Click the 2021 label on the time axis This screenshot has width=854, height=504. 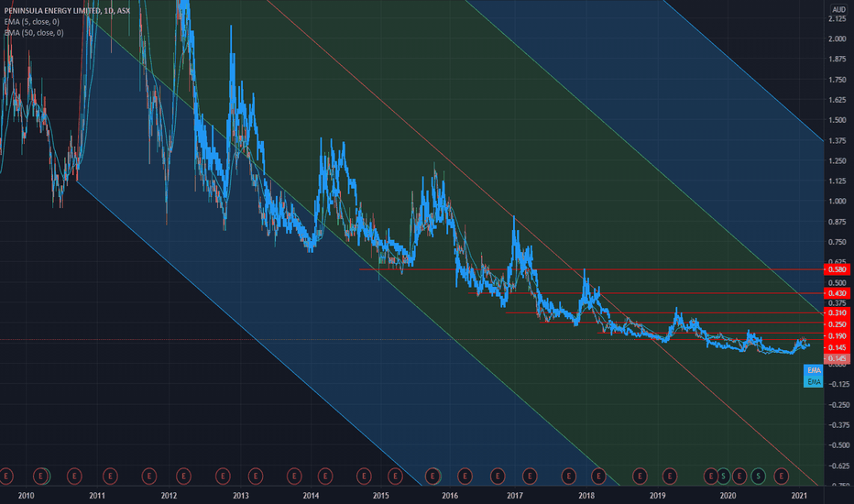[x=799, y=495]
